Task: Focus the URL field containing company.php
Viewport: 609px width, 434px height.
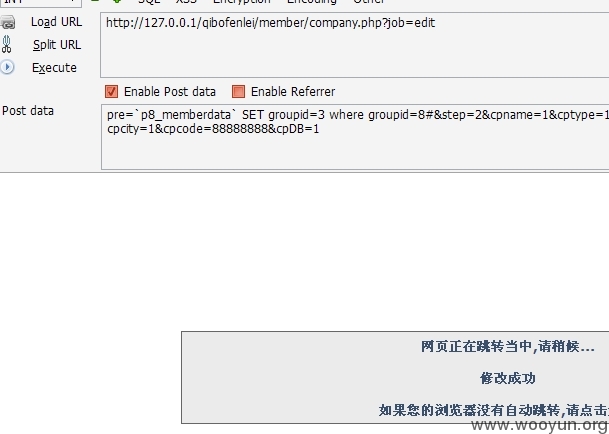Action: pyautogui.click(x=355, y=45)
